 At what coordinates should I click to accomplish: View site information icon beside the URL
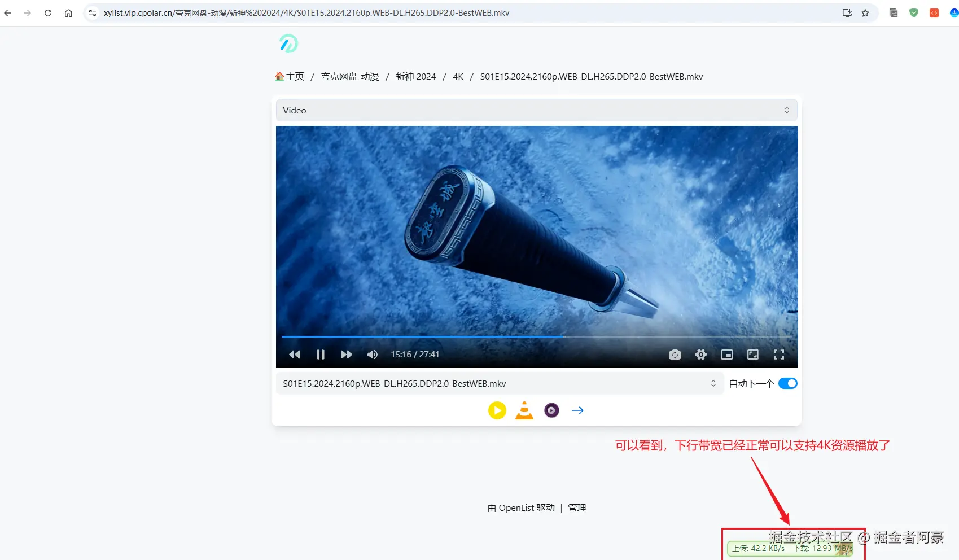pos(93,13)
